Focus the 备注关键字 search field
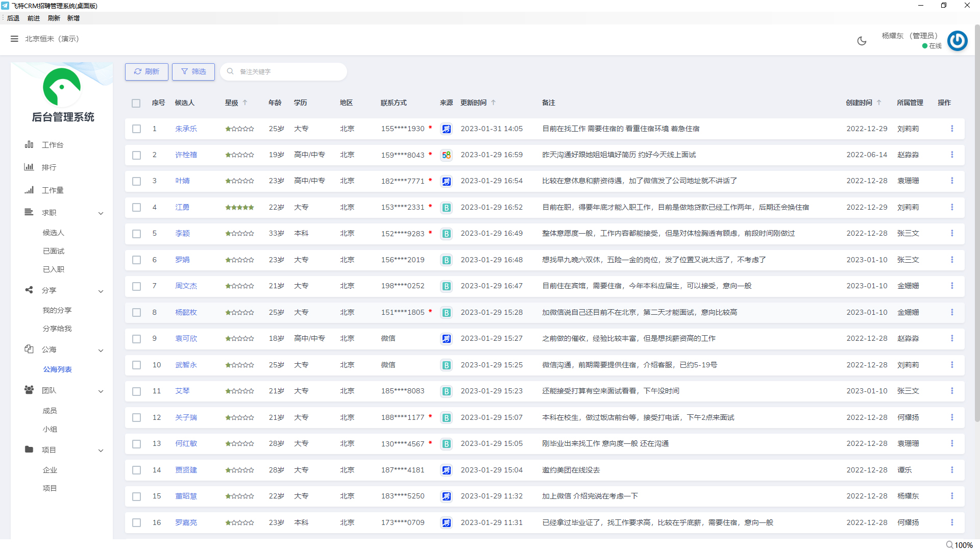Screen dimensions: 980x551 pyautogui.click(x=286, y=72)
